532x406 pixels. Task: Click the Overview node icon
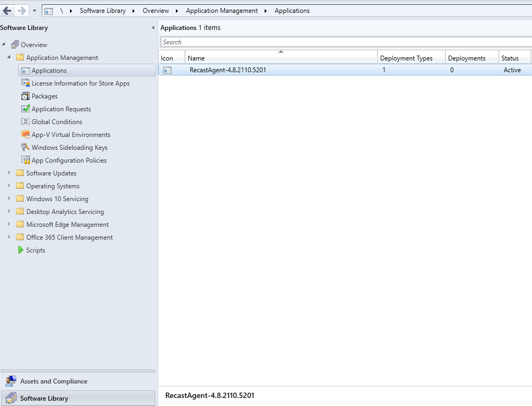pyautogui.click(x=14, y=44)
